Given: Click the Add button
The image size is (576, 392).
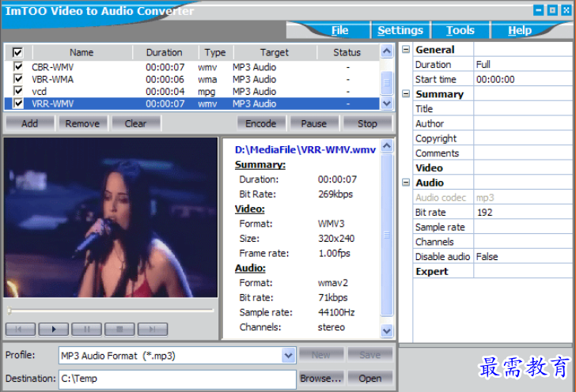Looking at the screenshot, I should coord(30,124).
